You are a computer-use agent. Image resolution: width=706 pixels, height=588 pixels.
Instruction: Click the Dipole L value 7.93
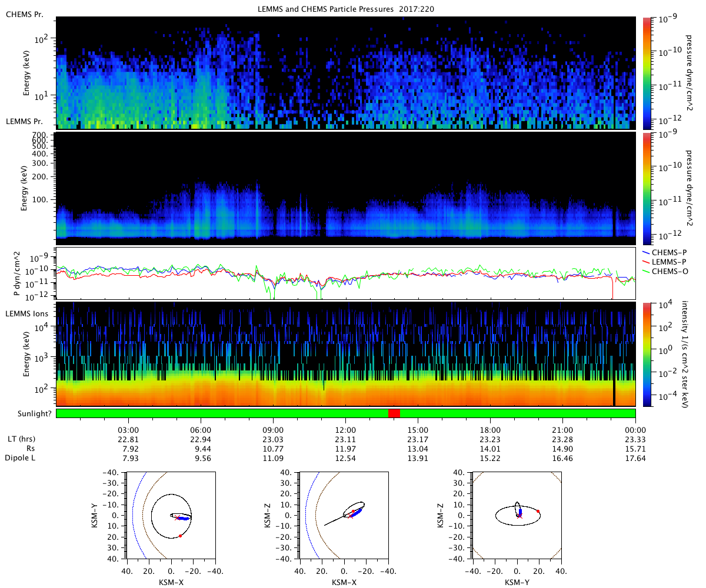coord(129,457)
